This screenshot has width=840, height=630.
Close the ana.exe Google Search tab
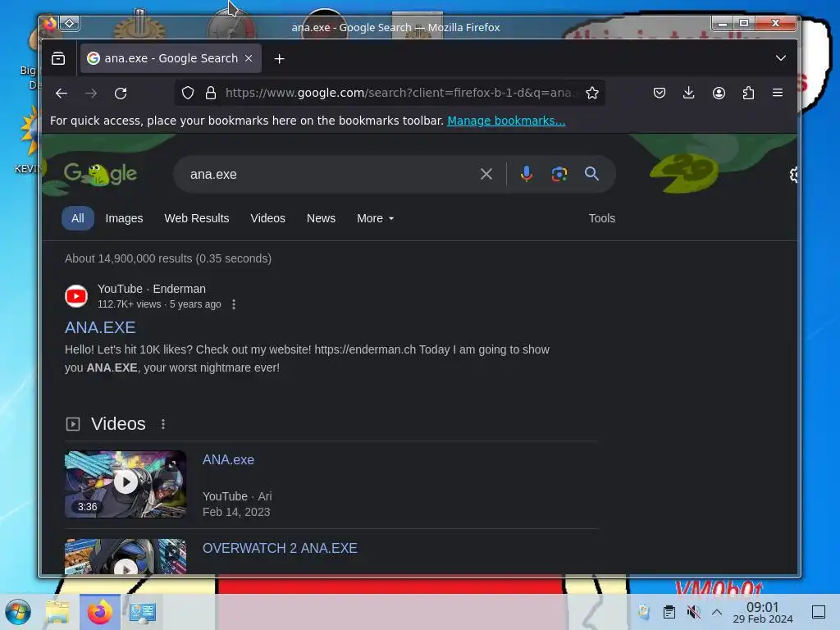(x=249, y=58)
